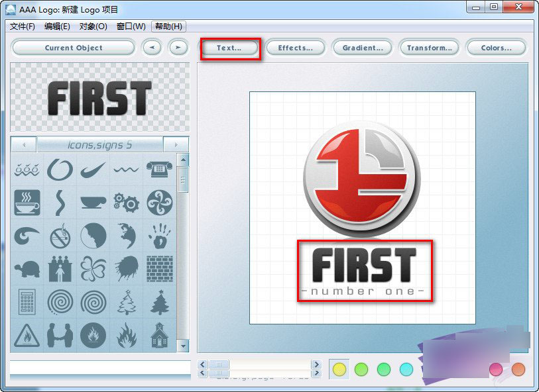Choose the solid Christmas tree icon

pyautogui.click(x=160, y=302)
